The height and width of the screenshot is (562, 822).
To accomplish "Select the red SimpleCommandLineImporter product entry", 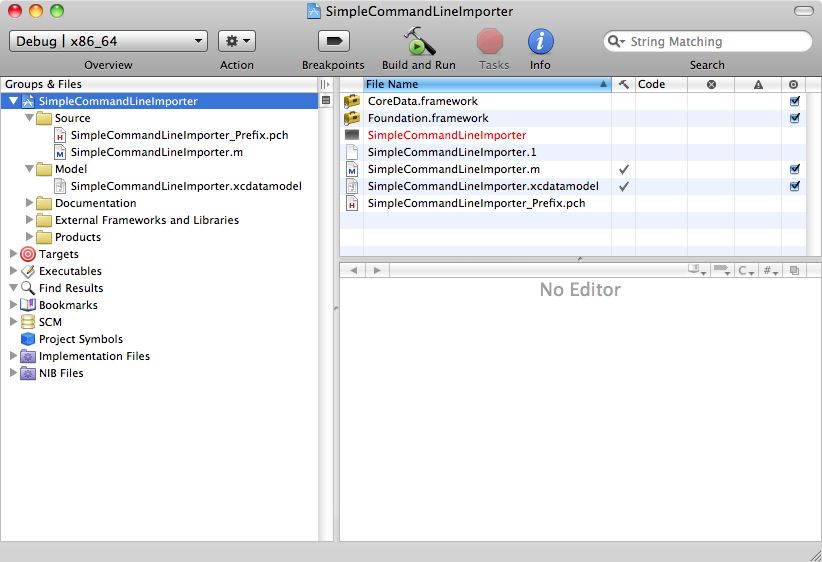I will point(446,135).
